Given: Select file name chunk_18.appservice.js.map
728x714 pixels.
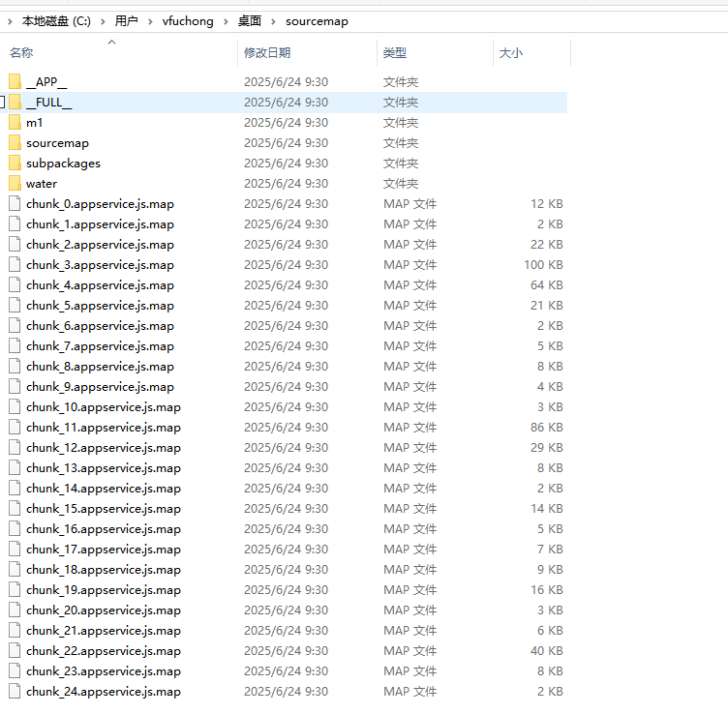Looking at the screenshot, I should (x=103, y=570).
